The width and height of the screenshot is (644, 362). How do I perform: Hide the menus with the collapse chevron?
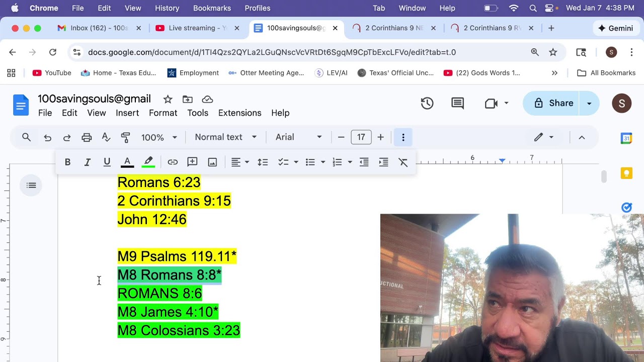(x=582, y=137)
